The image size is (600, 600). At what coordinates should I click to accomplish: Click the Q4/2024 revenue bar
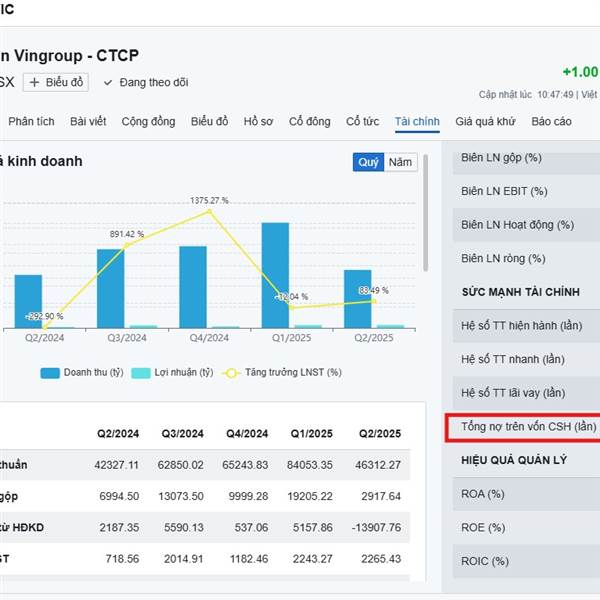pyautogui.click(x=193, y=287)
